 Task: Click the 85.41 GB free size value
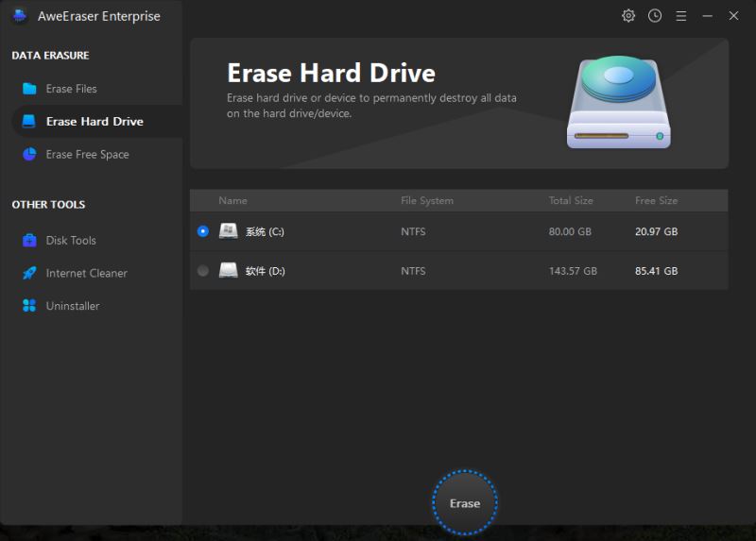656,271
